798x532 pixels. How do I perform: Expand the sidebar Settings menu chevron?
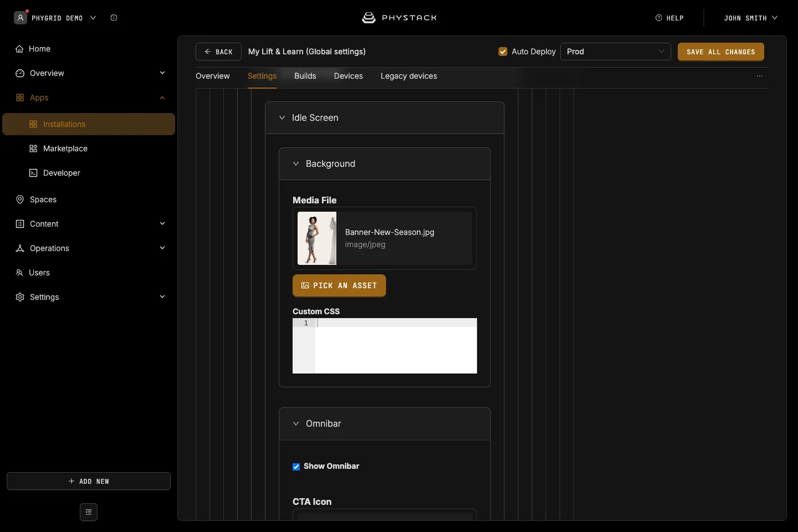pos(162,296)
